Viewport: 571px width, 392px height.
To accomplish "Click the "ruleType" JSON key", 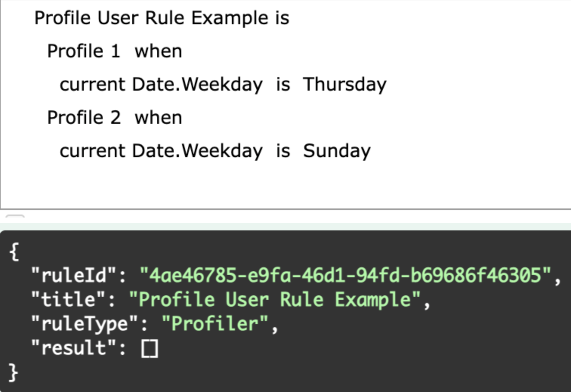I will [85, 324].
